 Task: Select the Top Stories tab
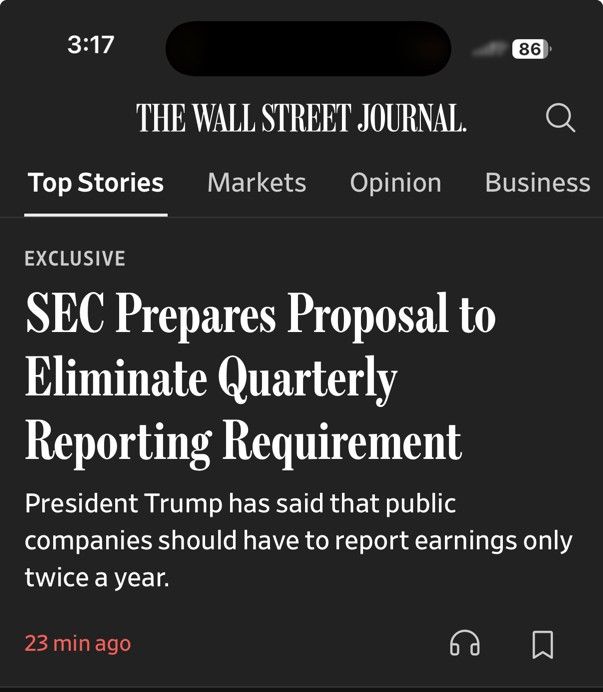pyautogui.click(x=96, y=183)
